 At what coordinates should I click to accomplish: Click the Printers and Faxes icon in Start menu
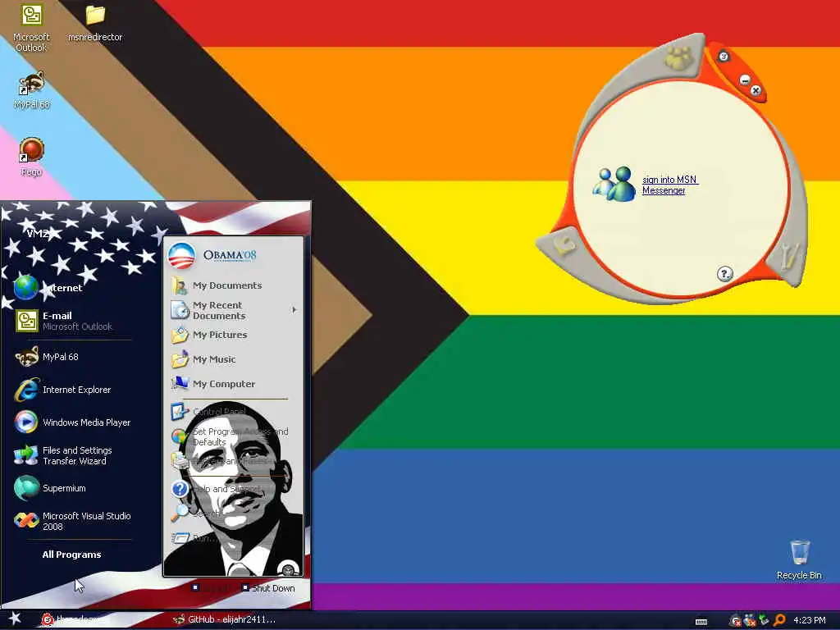180,461
